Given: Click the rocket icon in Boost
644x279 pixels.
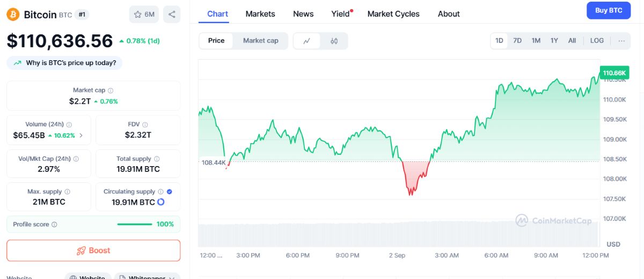Looking at the screenshot, I should 81,251.
